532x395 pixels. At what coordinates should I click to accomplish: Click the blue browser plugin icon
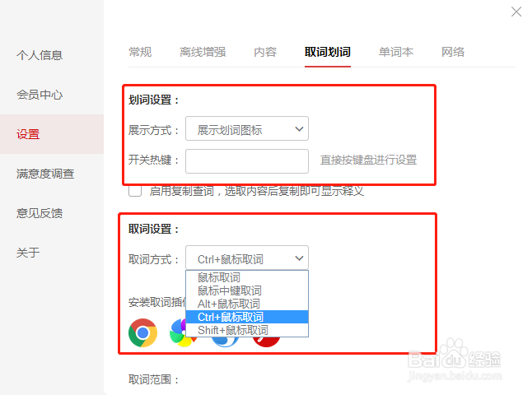225,342
